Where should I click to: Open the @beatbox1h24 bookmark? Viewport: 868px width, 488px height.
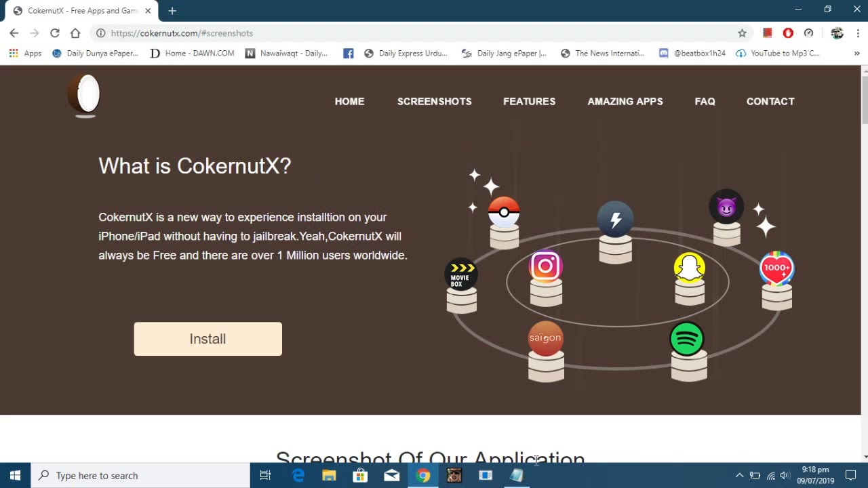692,53
